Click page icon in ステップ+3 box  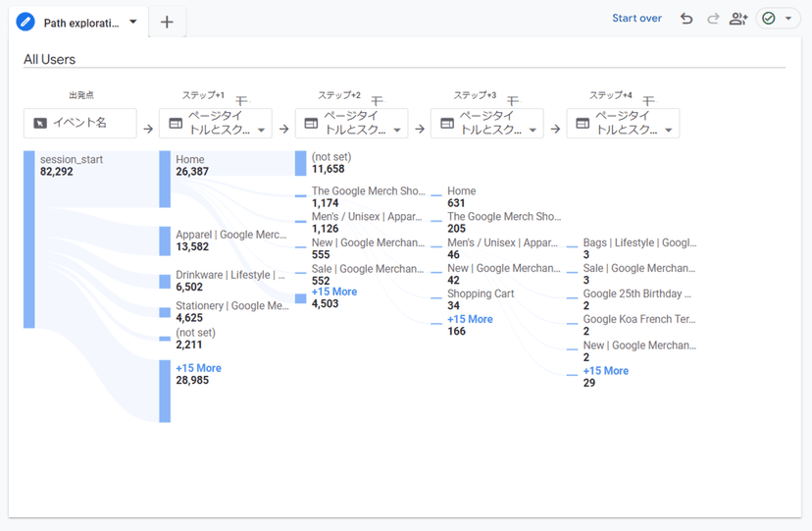(447, 124)
